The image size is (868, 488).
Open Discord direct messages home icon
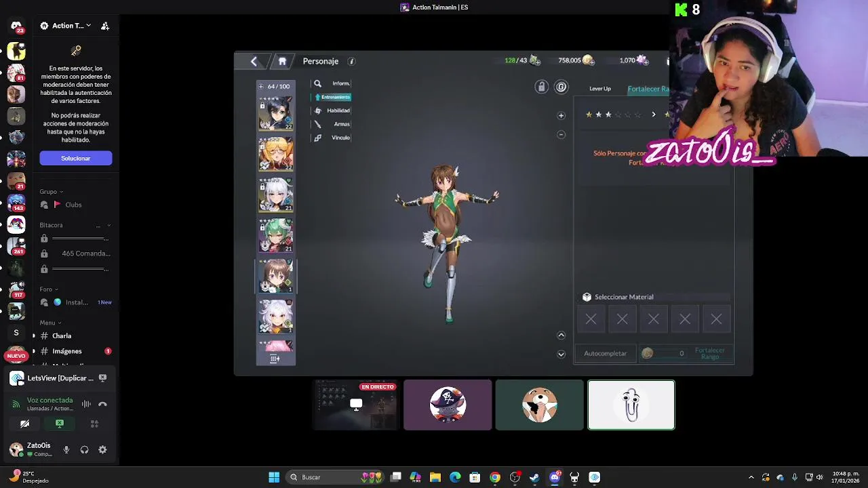[x=16, y=26]
